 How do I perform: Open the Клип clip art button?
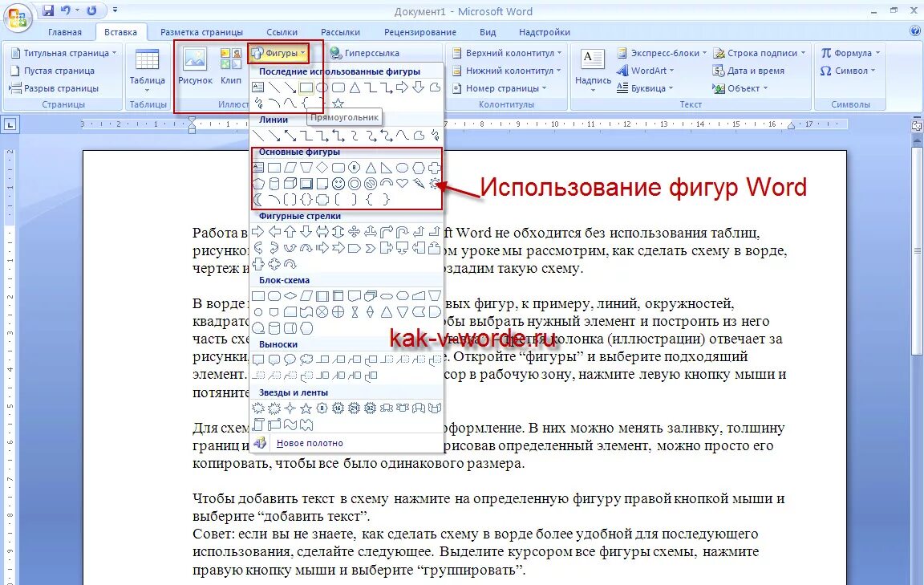click(231, 67)
